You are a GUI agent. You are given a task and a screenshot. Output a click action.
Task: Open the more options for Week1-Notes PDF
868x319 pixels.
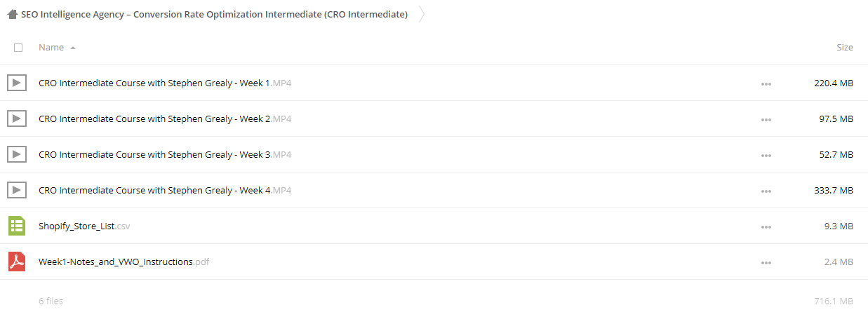[766, 262]
